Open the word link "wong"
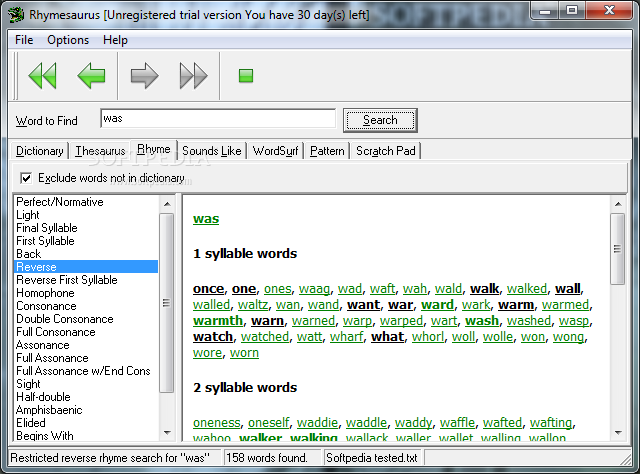Image resolution: width=640 pixels, height=474 pixels. 568,337
